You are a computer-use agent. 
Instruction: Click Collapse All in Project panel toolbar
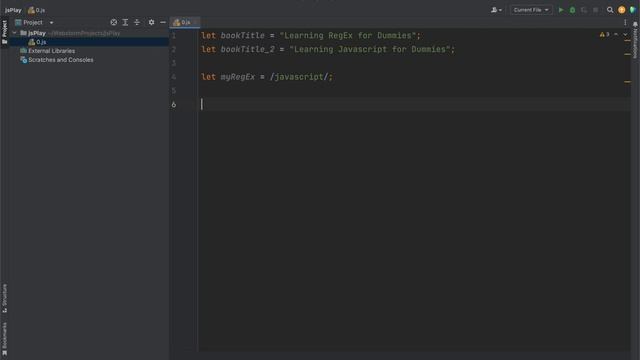137,22
